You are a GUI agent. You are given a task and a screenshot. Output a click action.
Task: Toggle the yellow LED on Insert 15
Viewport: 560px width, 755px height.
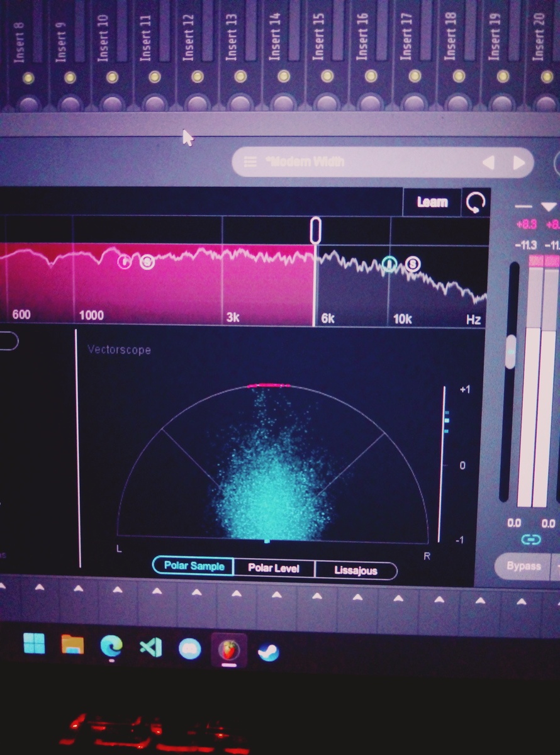327,76
